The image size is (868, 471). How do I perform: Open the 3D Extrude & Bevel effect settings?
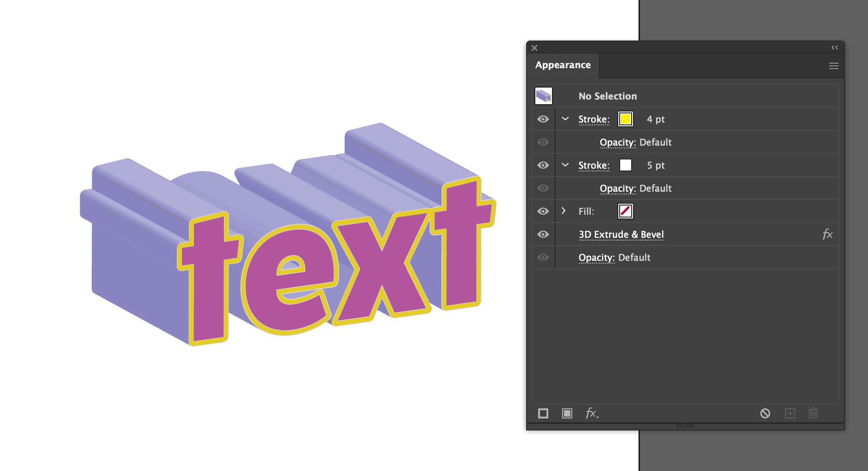click(621, 234)
